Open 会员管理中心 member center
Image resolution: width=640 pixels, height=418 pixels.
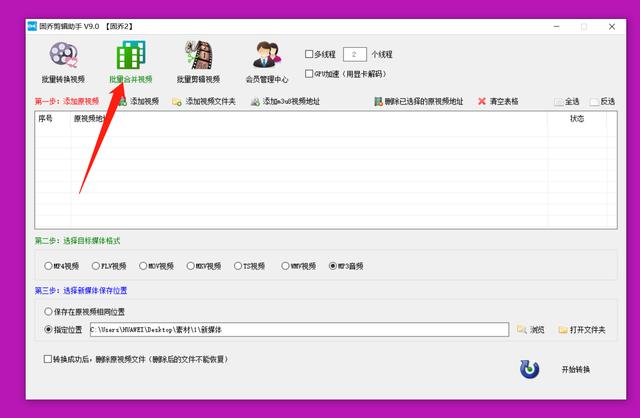(267, 62)
